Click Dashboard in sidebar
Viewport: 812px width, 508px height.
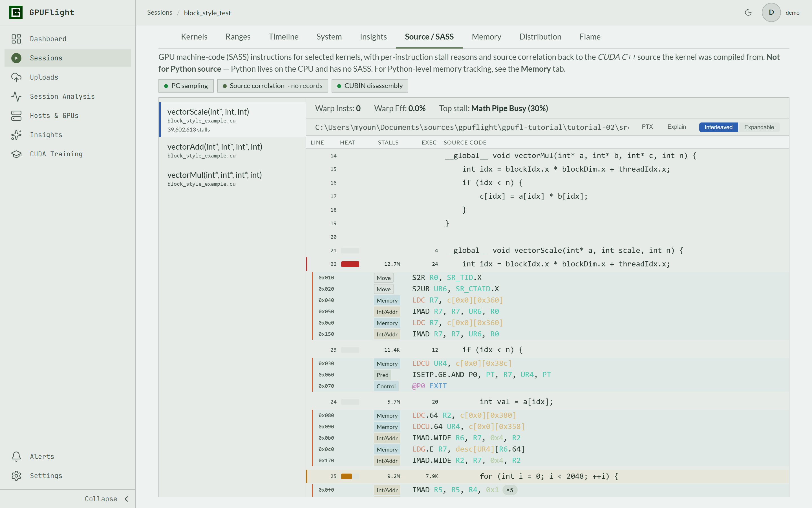67,39
